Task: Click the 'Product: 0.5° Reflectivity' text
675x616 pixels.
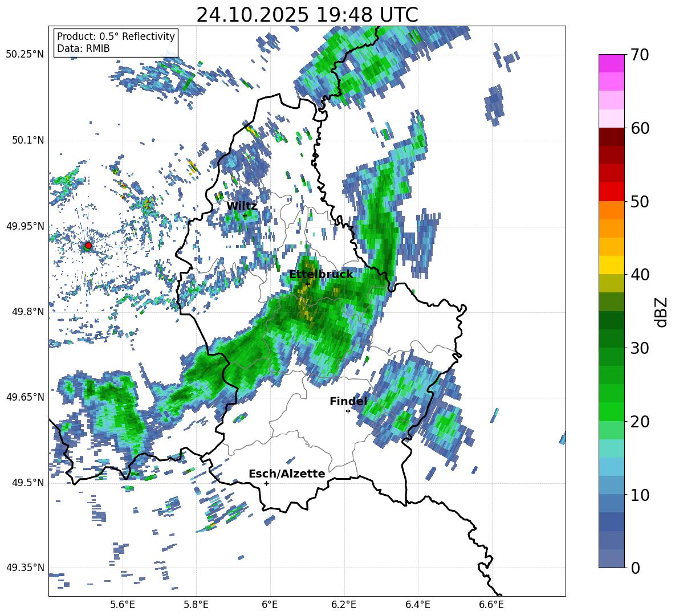Action: [x=116, y=36]
